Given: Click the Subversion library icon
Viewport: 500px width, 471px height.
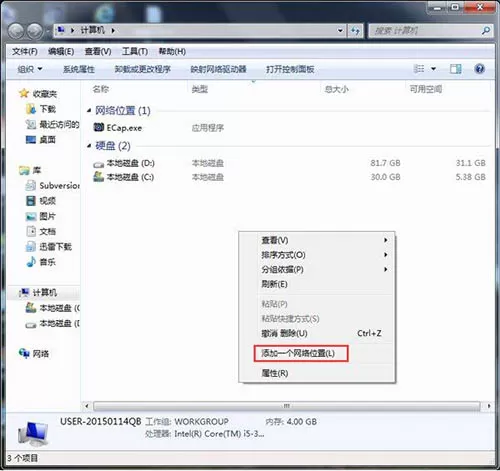Looking at the screenshot, I should tap(31, 185).
